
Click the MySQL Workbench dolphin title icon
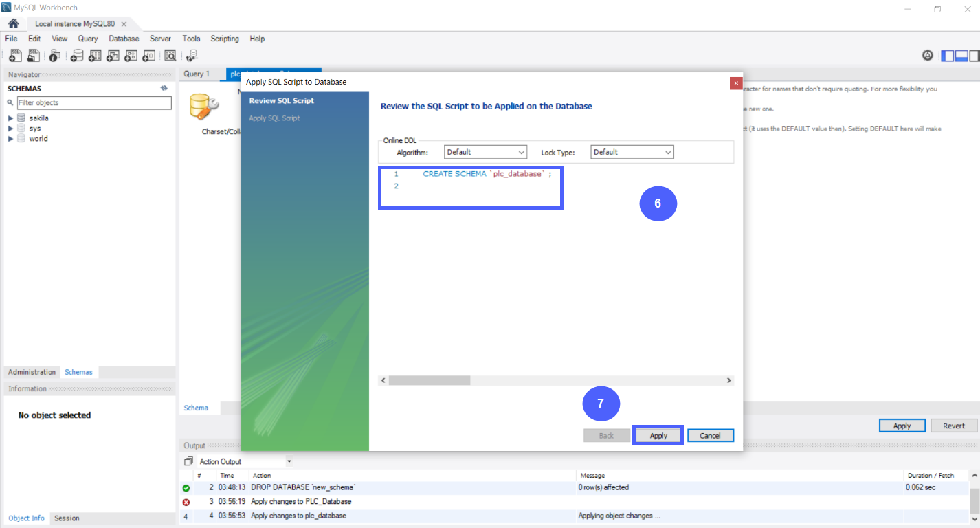click(6, 8)
